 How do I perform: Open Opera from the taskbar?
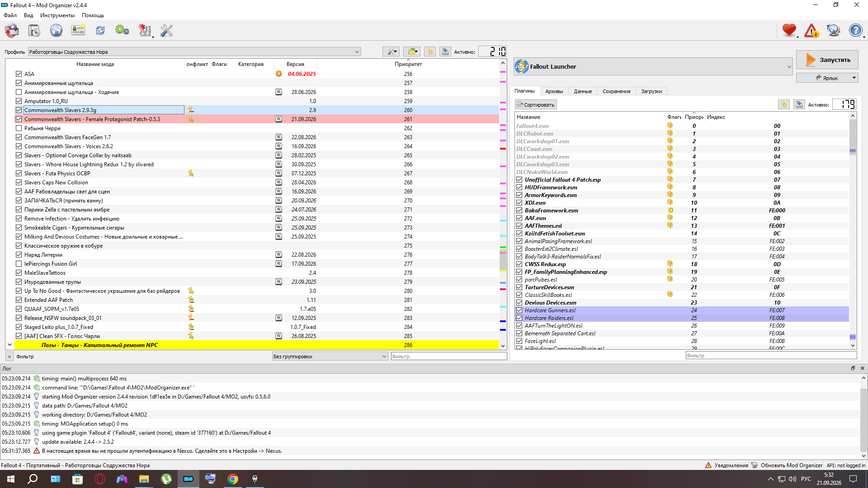pyautogui.click(x=100, y=479)
